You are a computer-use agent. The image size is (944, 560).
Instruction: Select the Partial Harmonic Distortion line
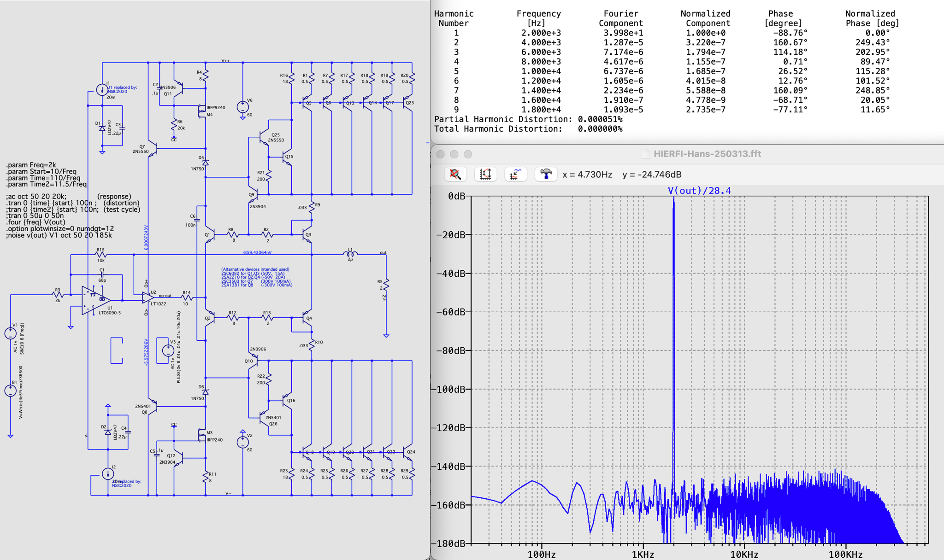click(528, 119)
